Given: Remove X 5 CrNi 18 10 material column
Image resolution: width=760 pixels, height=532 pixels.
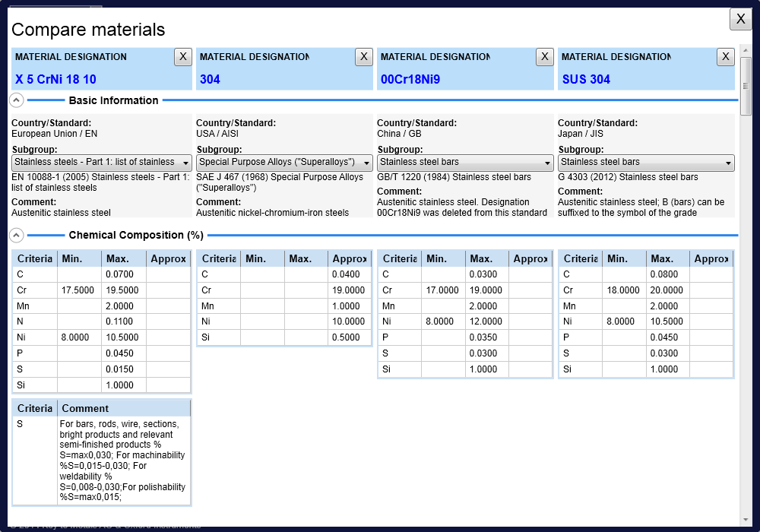Looking at the screenshot, I should 182,57.
